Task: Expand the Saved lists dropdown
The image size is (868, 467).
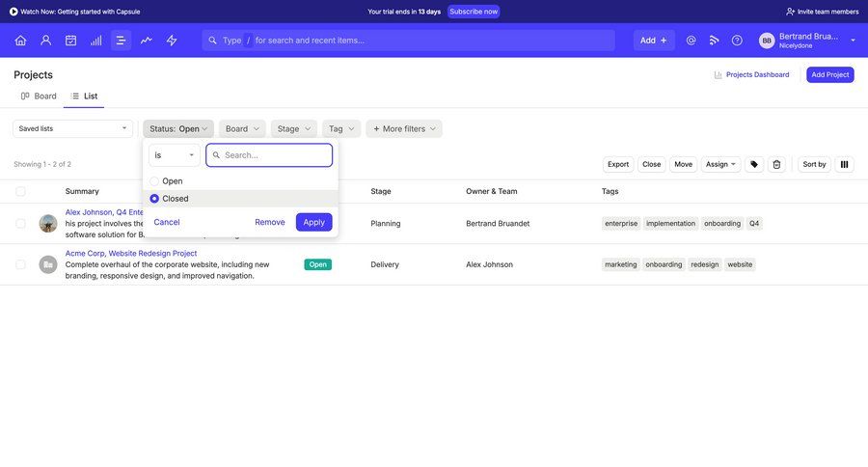Action: point(72,128)
